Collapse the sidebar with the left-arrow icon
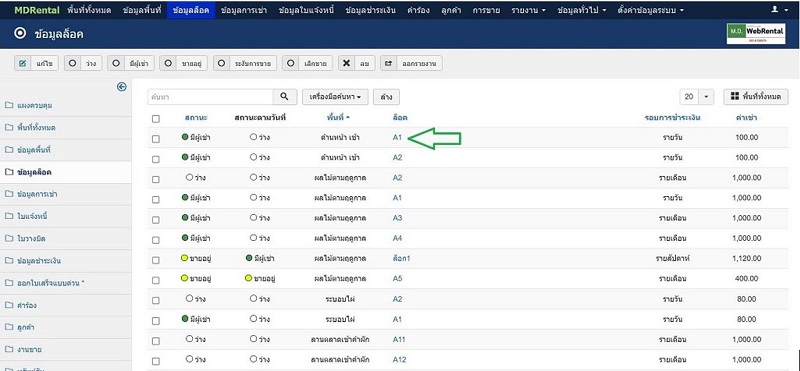 (x=121, y=87)
